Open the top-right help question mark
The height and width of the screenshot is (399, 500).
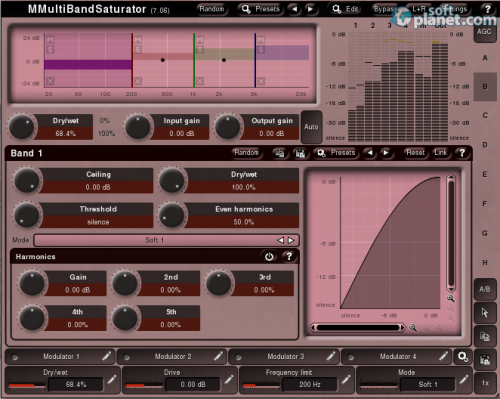coord(488,9)
